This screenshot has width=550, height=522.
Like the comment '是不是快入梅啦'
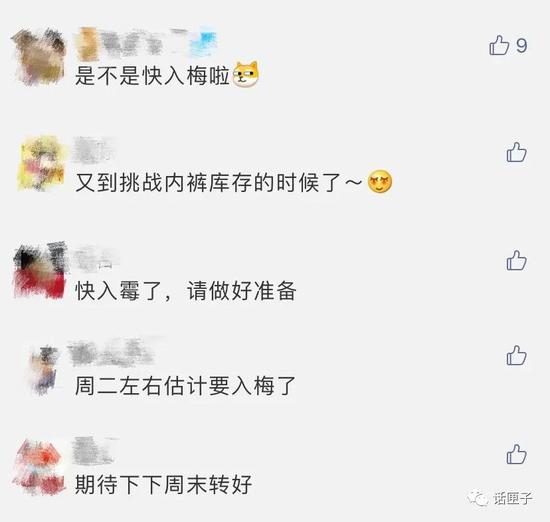(499, 45)
